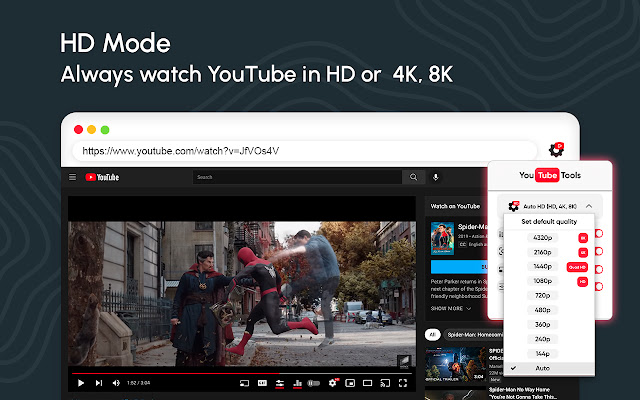
Task: Seek on the red video progress bar
Action: (x=242, y=373)
